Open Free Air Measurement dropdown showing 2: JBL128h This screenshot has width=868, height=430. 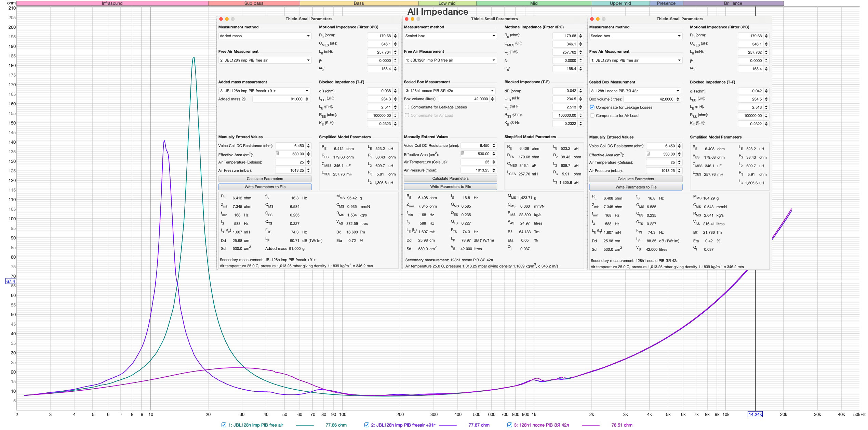265,60
